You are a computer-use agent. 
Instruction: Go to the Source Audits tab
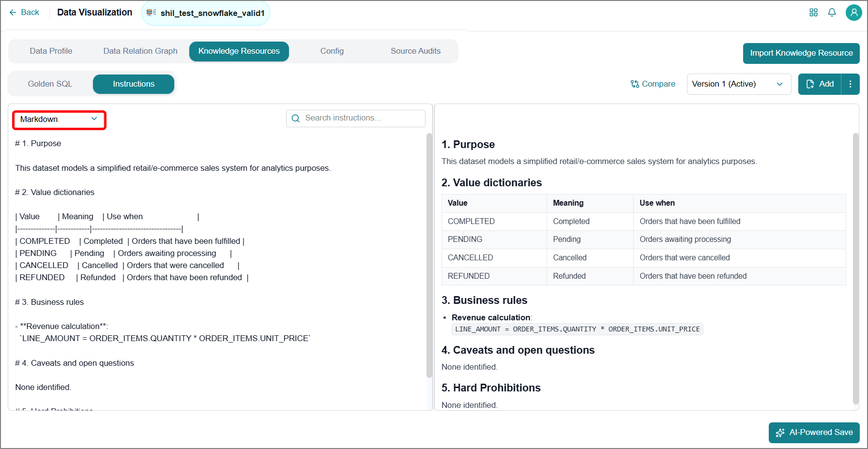[415, 51]
